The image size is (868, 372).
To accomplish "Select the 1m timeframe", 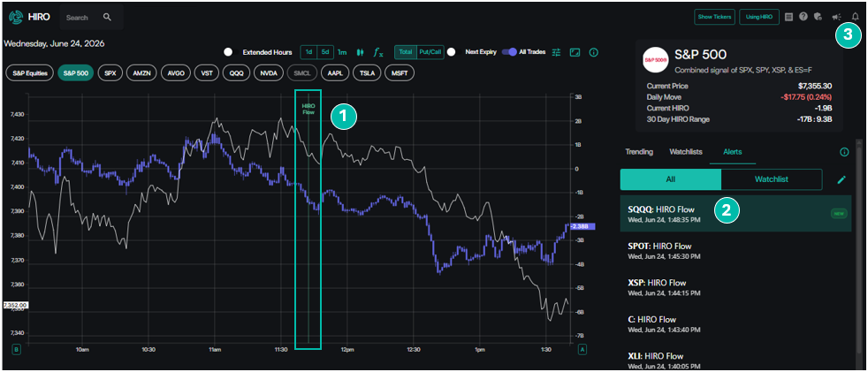I will click(x=342, y=52).
